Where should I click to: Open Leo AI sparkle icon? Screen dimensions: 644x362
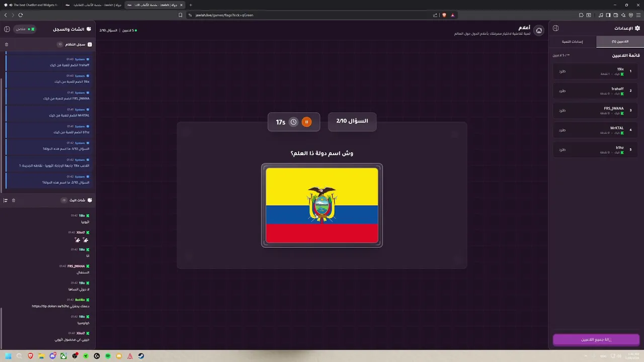[623, 15]
